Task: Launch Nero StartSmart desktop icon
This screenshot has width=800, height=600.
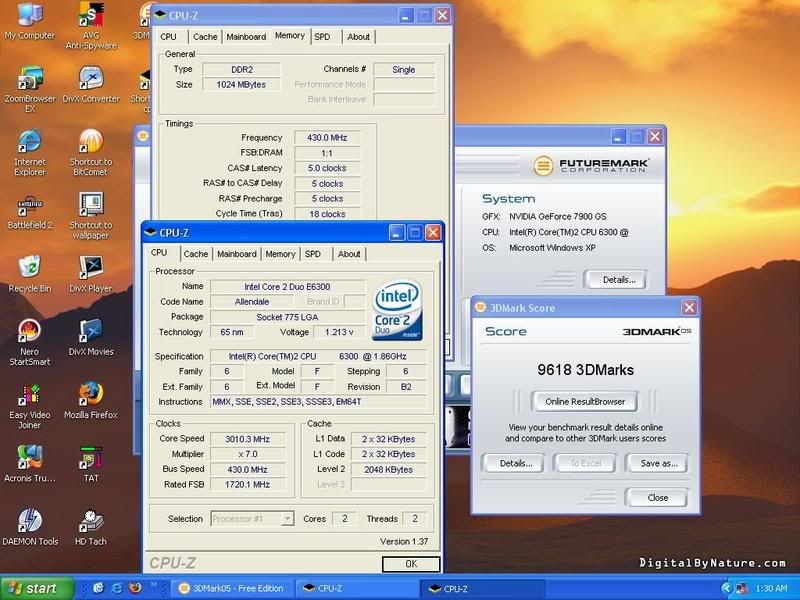Action: tap(30, 330)
